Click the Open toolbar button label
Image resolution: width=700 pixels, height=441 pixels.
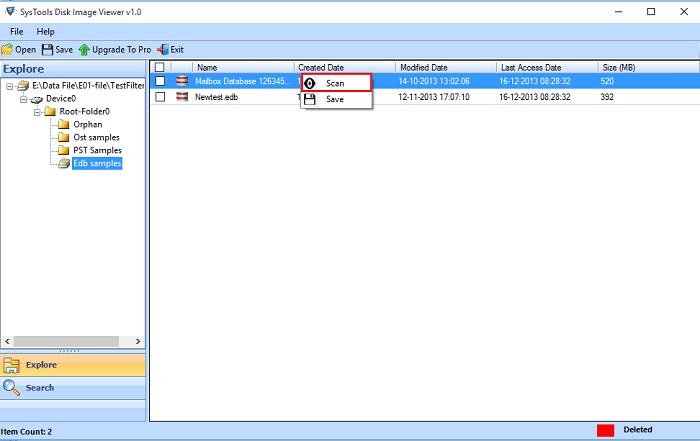pos(25,50)
